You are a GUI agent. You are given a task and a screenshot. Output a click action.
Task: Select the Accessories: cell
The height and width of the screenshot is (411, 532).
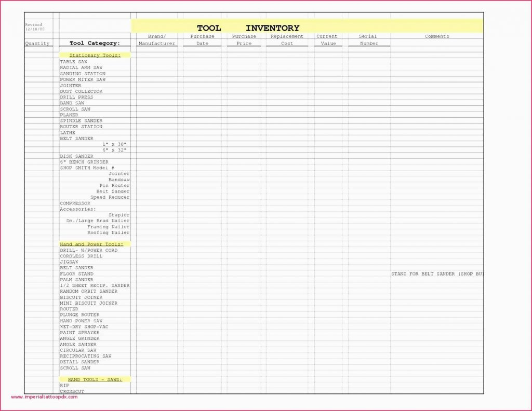(78, 209)
